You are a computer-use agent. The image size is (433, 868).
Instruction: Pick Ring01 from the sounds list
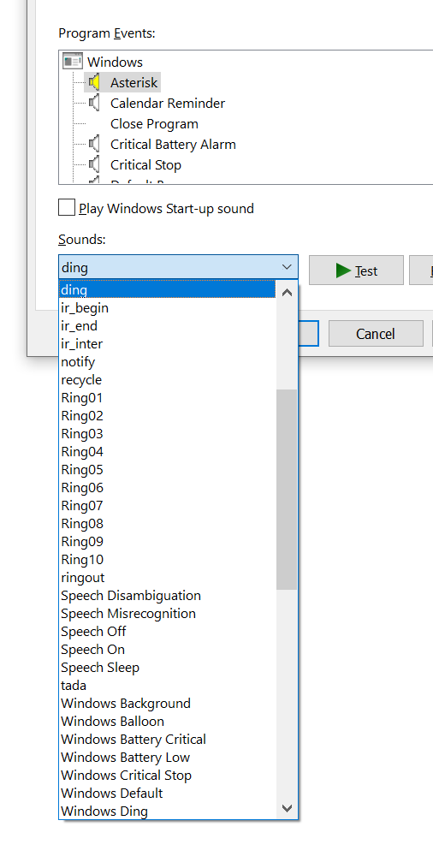[x=167, y=397]
